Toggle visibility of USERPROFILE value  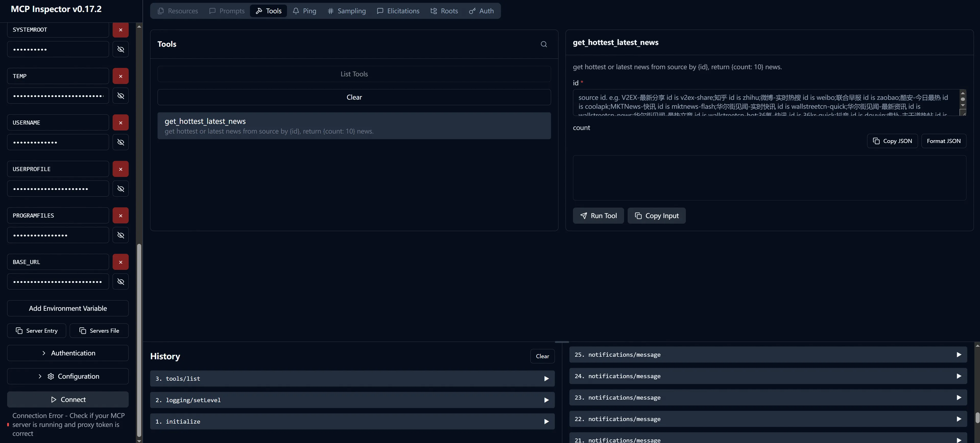120,189
